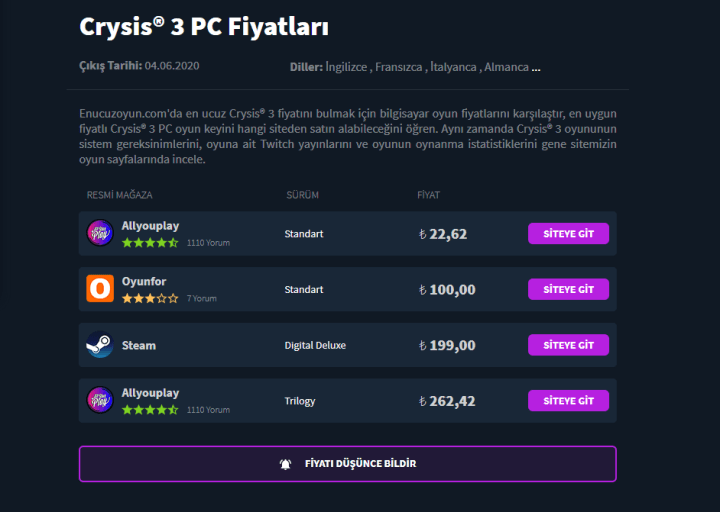Expand the languages list ellipsis
Viewport: 720px width, 512px height.
click(x=536, y=68)
